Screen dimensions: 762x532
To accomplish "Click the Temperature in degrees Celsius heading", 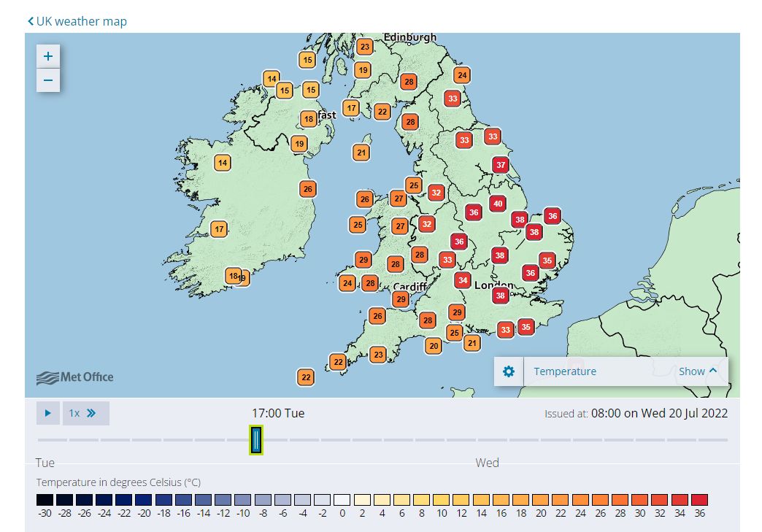I will (118, 482).
